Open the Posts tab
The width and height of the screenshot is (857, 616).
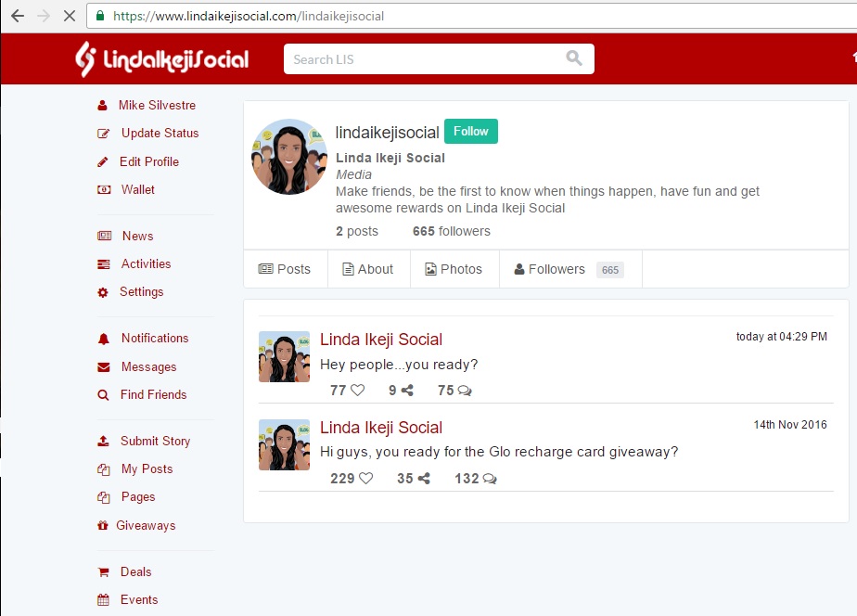(285, 269)
